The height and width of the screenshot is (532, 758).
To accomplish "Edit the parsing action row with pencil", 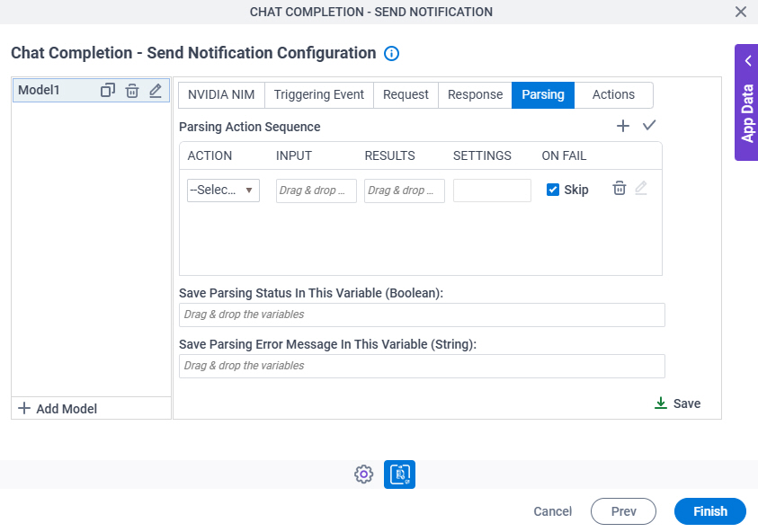I will 641,188.
